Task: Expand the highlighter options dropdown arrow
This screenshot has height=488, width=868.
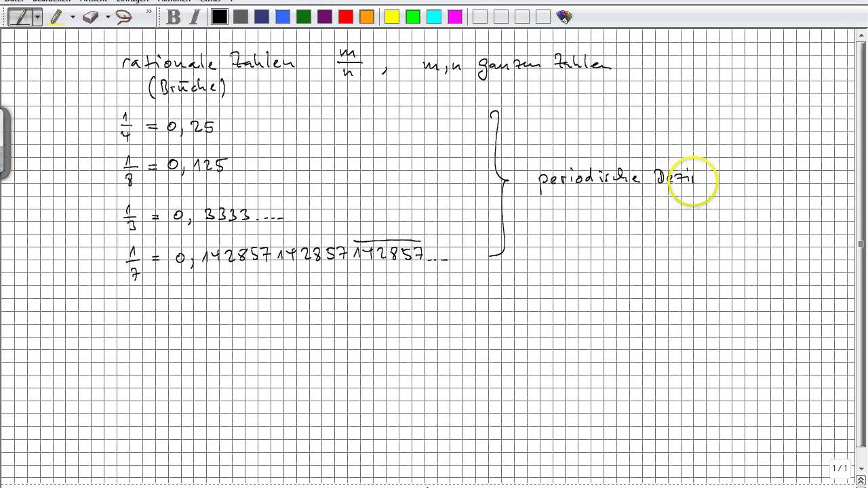Action: coord(73,17)
